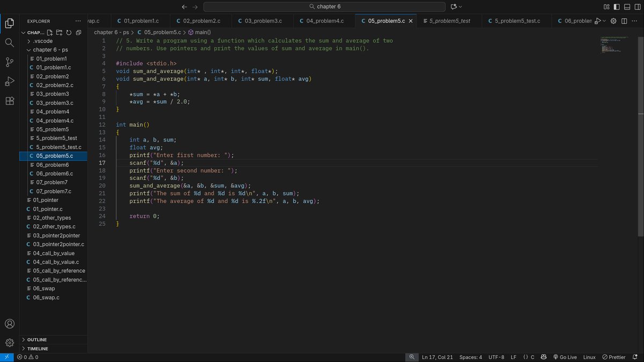This screenshot has height=362, width=644.
Task: Expand the OUTLINE section
Action: [x=54, y=339]
